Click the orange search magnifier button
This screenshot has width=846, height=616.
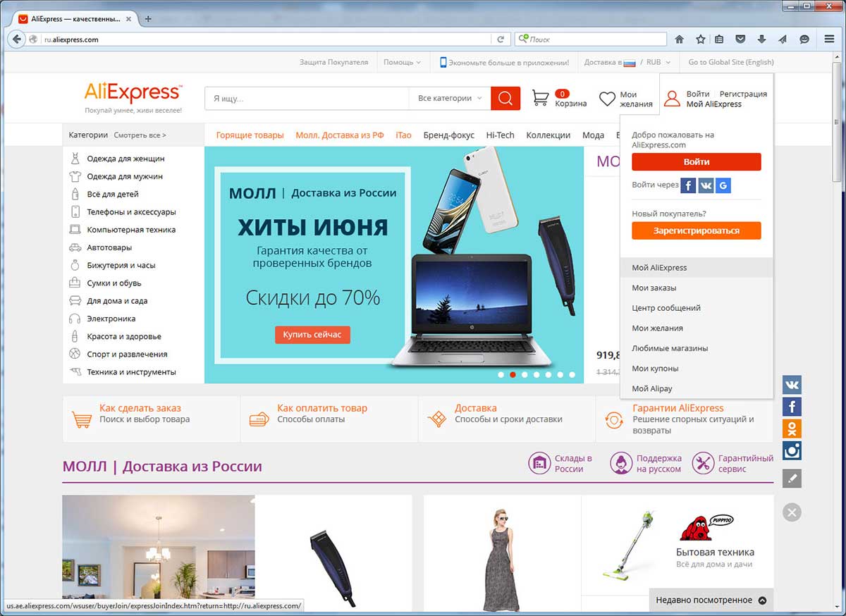tap(505, 98)
